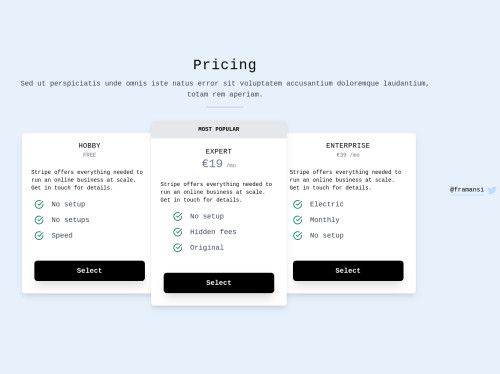Screen dimensions: 500x374
Task: Click the checkmark icon beside Electric
Action: pos(298,204)
